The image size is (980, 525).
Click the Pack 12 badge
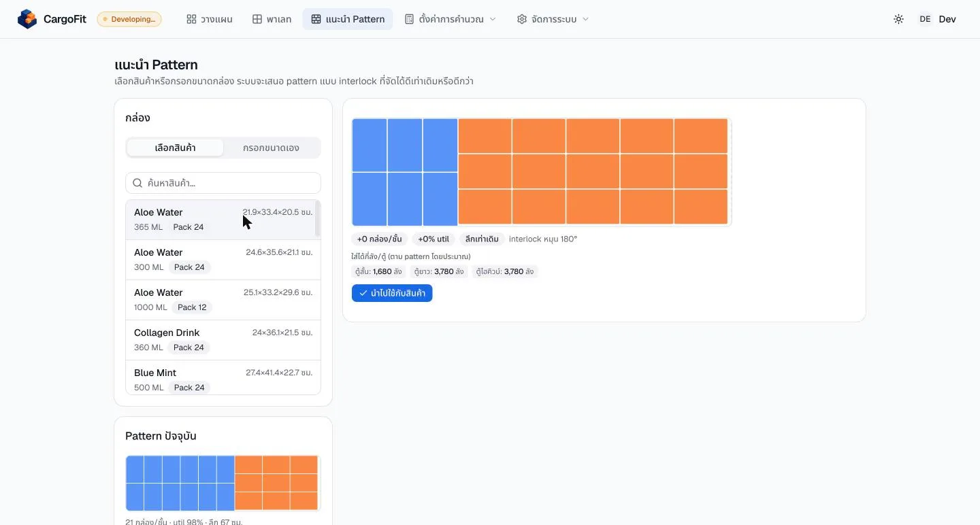pos(192,307)
